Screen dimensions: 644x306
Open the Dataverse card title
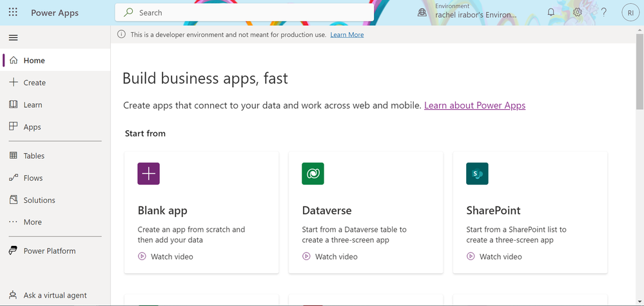pos(327,210)
